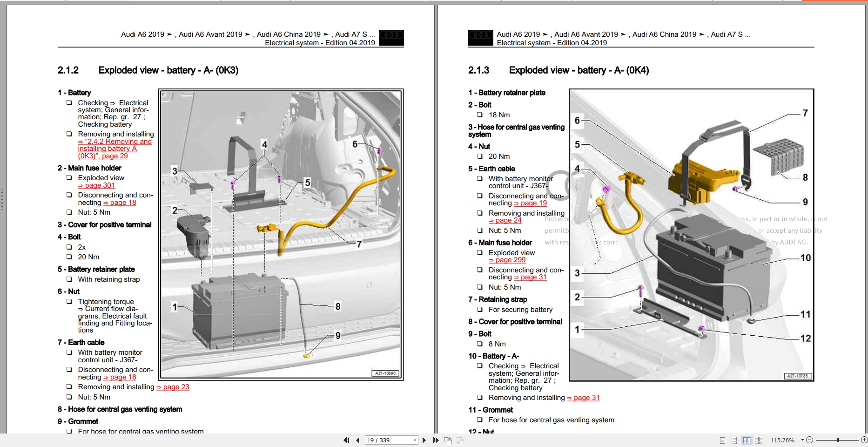Switch to continuous page layout
Viewport: 868px width, 447px height.
point(734,440)
